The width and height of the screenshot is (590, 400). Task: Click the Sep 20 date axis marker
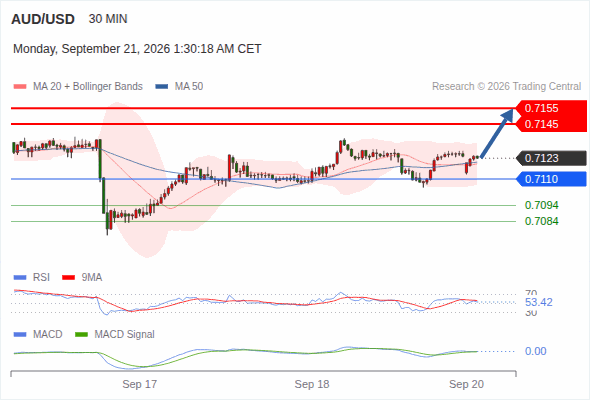[x=466, y=384]
